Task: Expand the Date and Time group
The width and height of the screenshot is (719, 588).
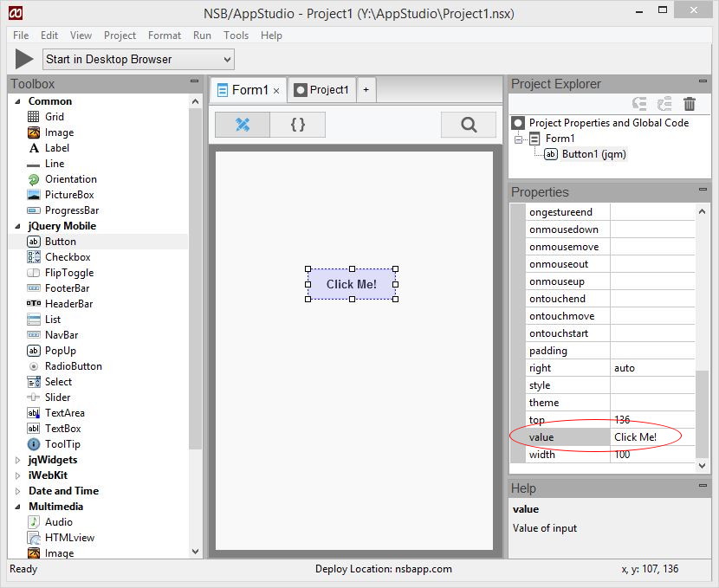Action: pos(18,491)
